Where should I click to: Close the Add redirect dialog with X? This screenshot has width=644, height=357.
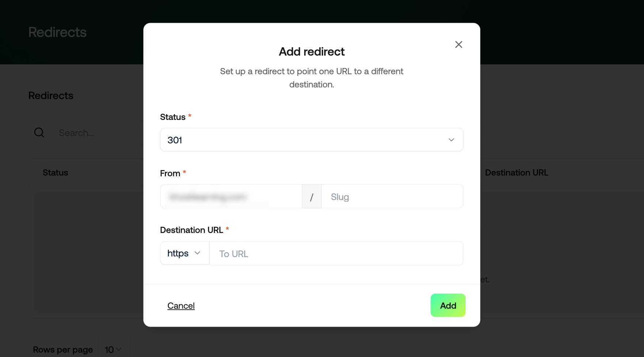[459, 45]
